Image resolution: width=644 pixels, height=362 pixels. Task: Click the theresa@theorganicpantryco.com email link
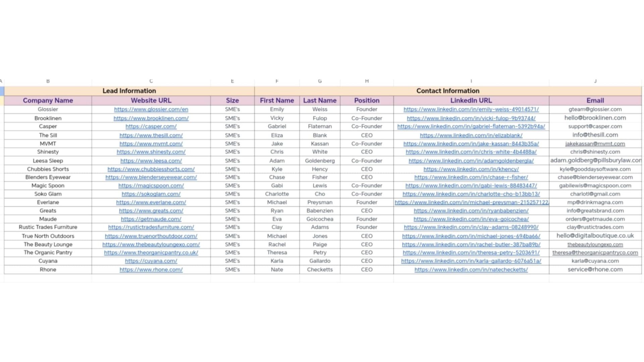click(595, 253)
